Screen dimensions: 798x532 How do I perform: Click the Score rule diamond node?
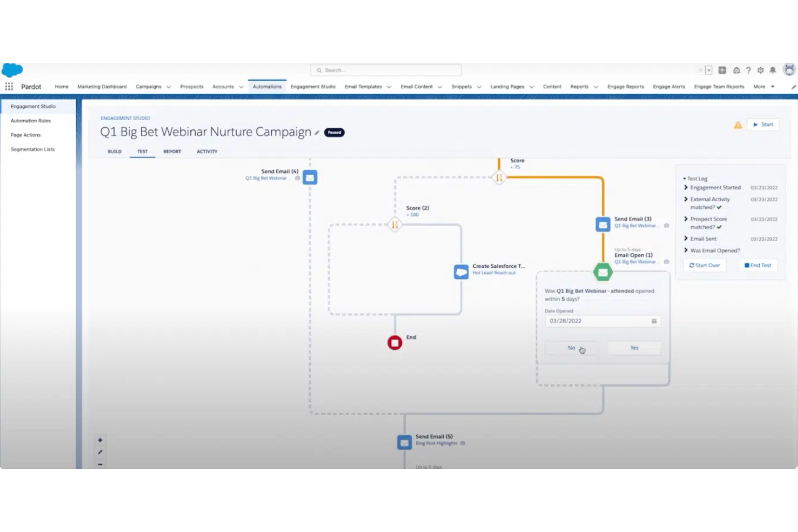click(x=499, y=177)
